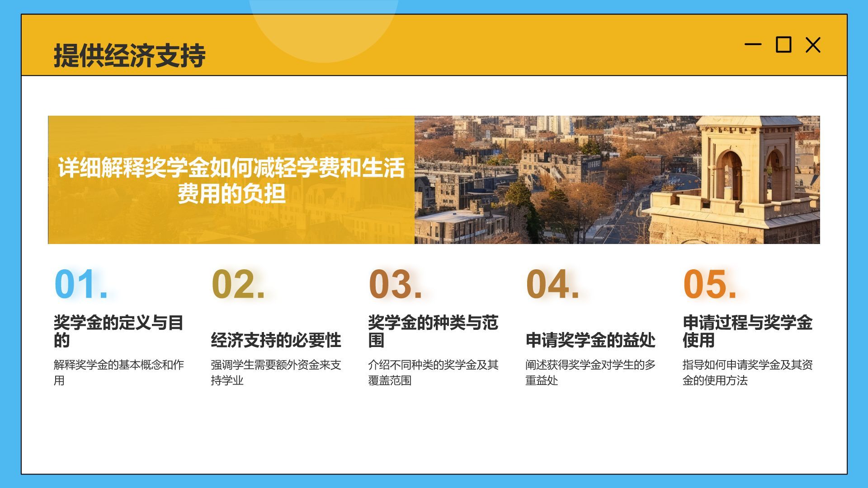The height and width of the screenshot is (488, 868).
Task: Click the minimize dash icon
Action: coord(753,44)
